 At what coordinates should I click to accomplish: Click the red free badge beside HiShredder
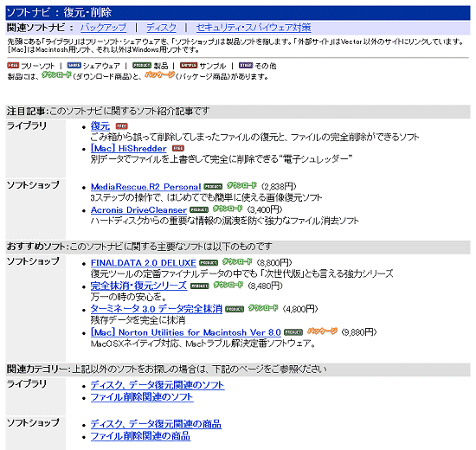(x=178, y=148)
